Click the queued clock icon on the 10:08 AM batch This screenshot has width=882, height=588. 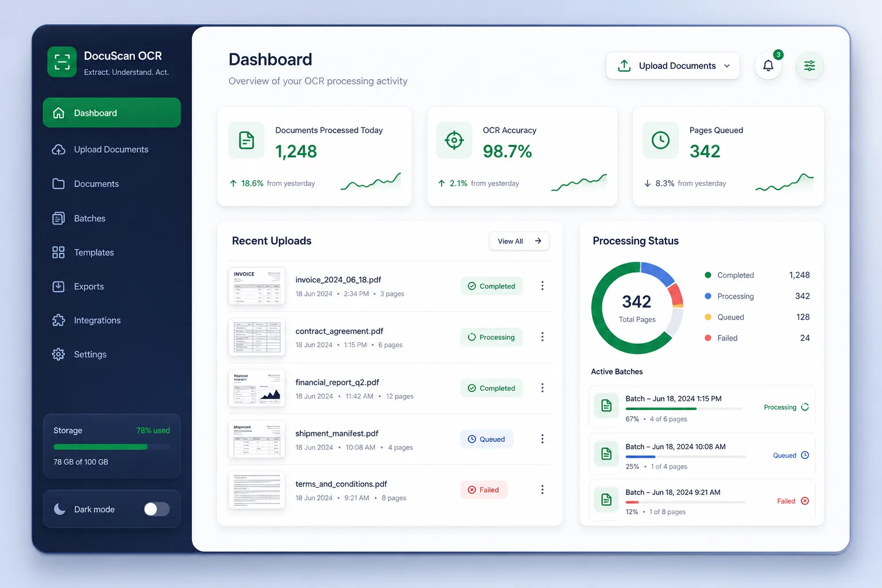tap(805, 455)
